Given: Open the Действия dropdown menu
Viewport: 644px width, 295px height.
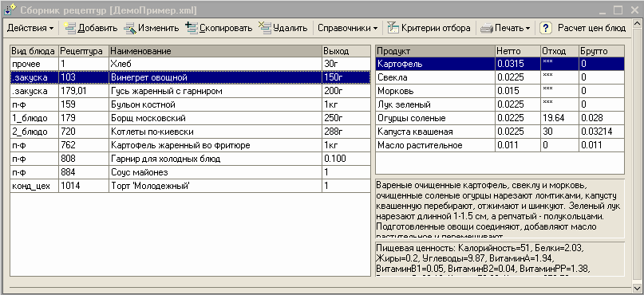Looking at the screenshot, I should click(30, 28).
